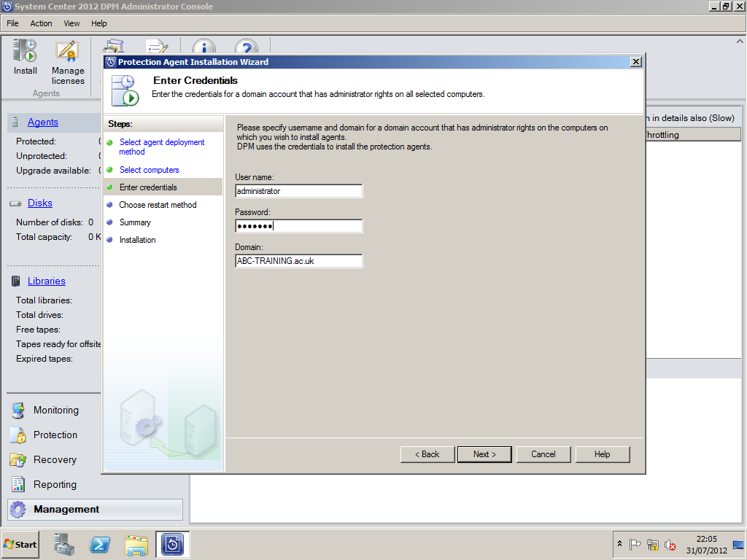Collapse the ribbon with the chevron
Screen dimensions: 747x560
click(740, 42)
